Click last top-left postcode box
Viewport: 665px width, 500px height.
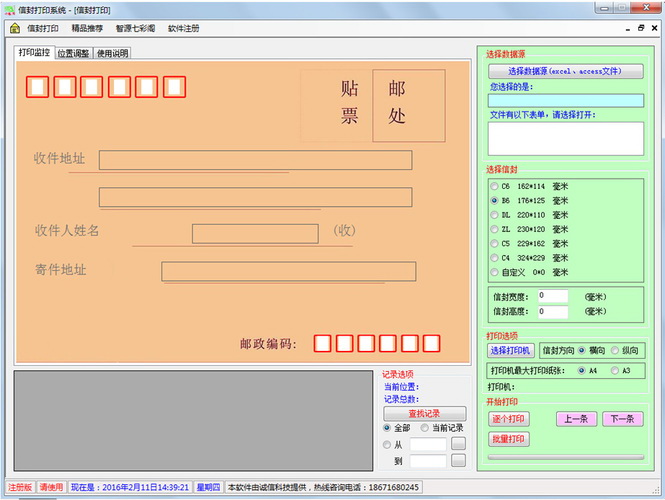click(x=174, y=87)
